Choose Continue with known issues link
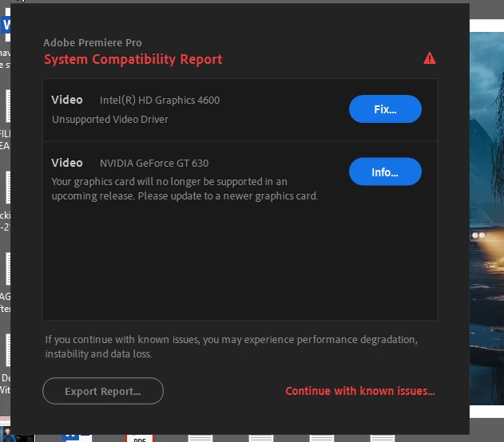The height and width of the screenshot is (442, 504). (360, 391)
